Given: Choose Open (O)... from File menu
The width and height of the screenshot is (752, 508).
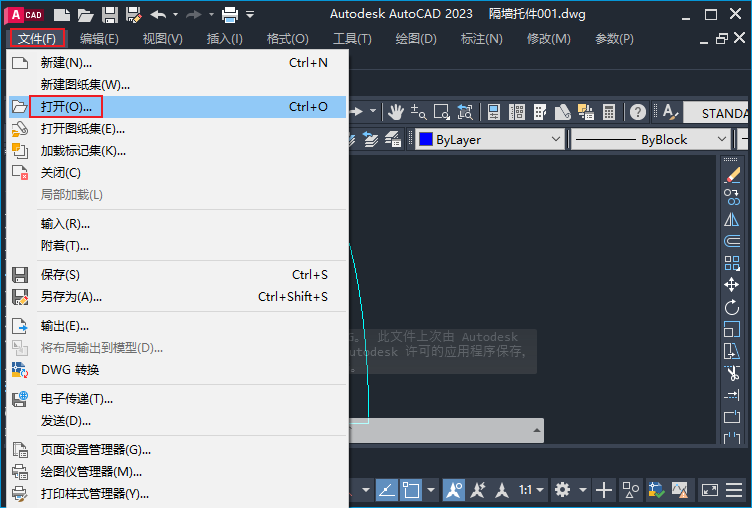Looking at the screenshot, I should tap(177, 106).
